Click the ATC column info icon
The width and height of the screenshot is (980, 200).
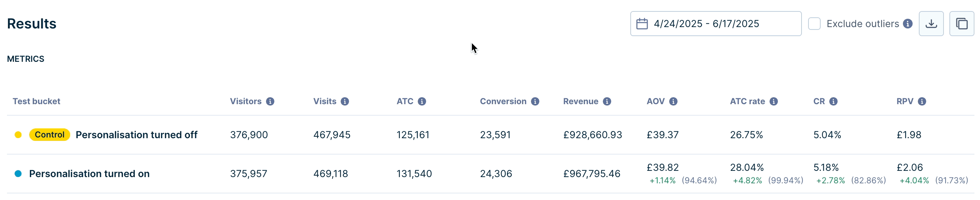click(422, 101)
